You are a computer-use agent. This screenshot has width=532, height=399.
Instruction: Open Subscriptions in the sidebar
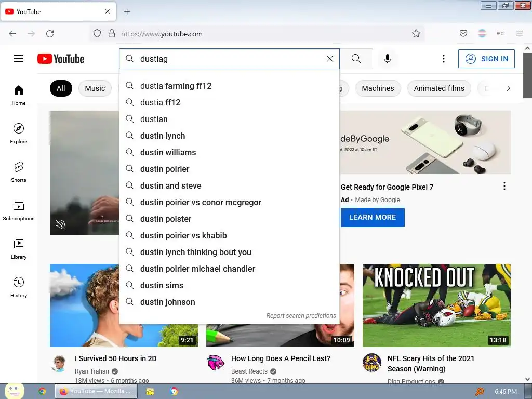[19, 210]
